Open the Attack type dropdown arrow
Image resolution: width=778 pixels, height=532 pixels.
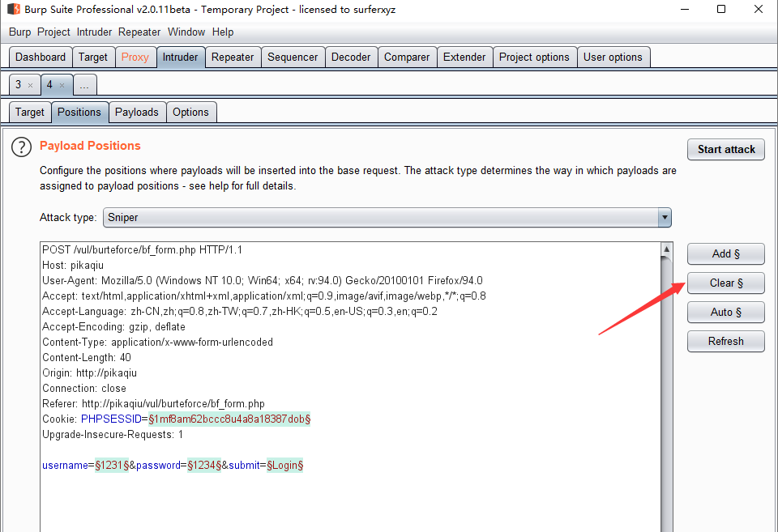[665, 218]
